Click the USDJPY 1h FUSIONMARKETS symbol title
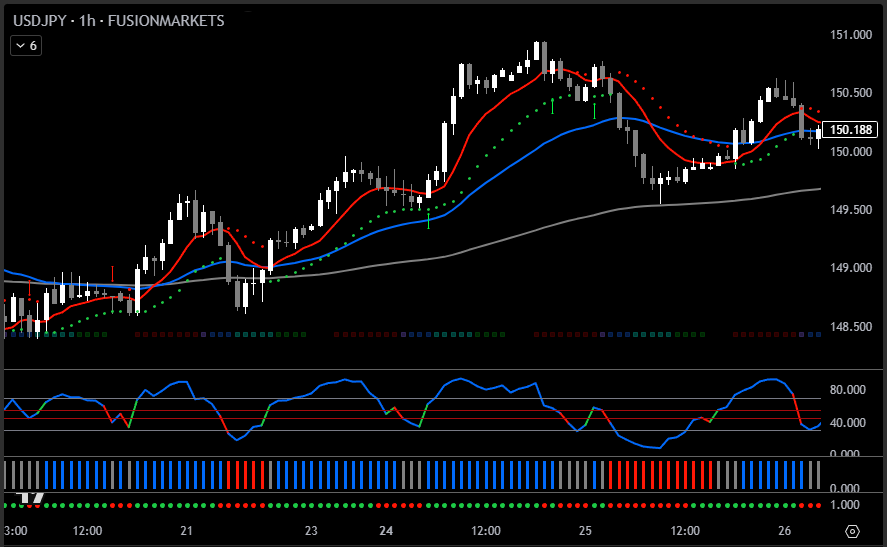This screenshot has width=887, height=547. (x=118, y=20)
